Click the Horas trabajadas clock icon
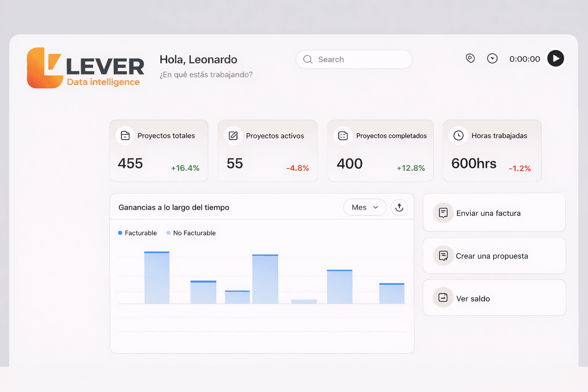Screen dimensions: 588x392 (458, 136)
